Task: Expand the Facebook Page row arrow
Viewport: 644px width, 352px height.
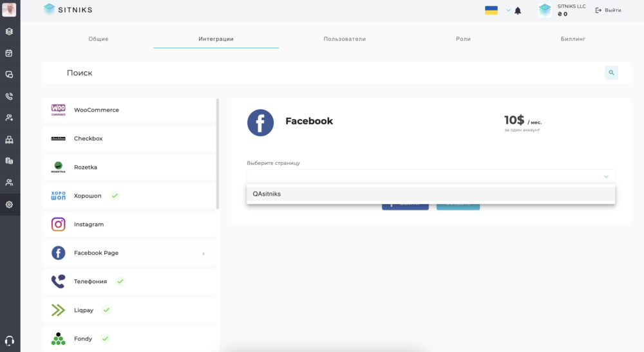Action: point(204,254)
